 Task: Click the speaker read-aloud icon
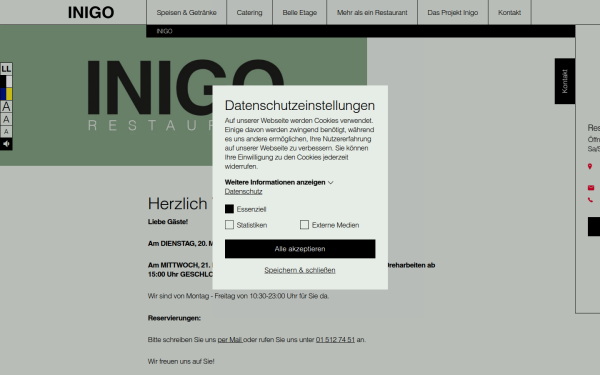[x=6, y=144]
